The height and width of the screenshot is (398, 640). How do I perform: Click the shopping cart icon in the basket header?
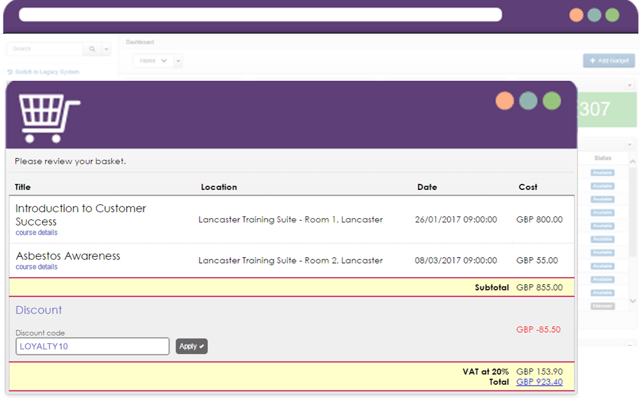49,118
